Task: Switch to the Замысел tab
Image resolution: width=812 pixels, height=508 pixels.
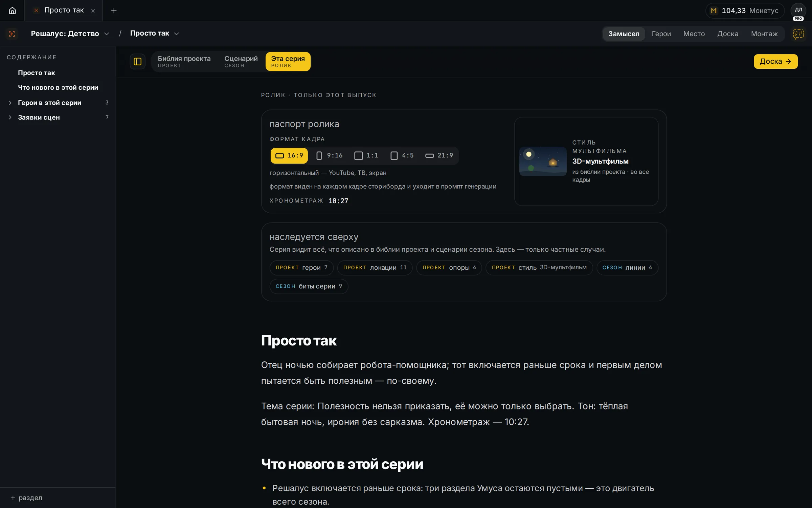Action: [x=624, y=34]
